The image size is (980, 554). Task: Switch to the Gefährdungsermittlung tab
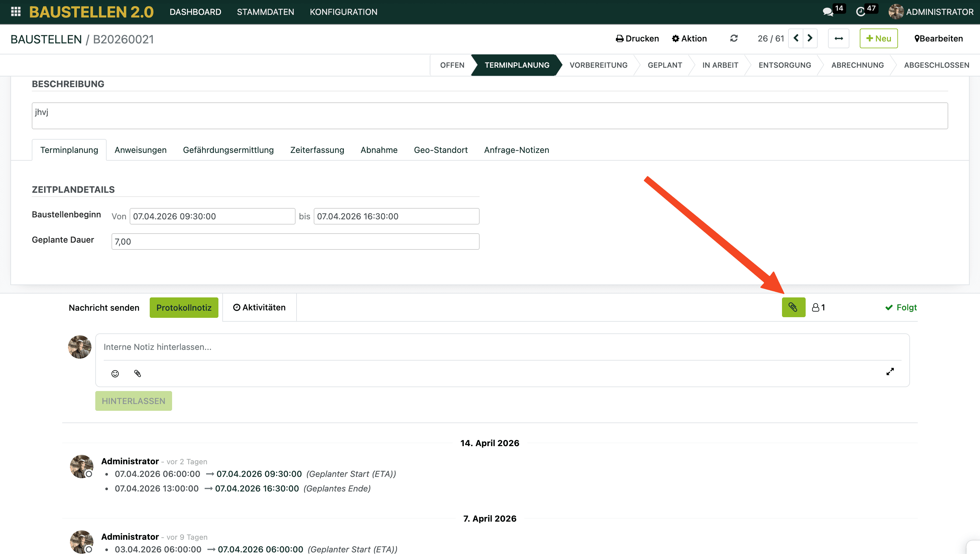228,150
